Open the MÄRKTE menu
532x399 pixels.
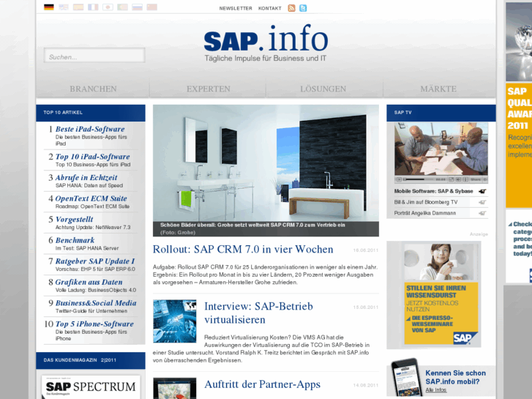pyautogui.click(x=438, y=89)
